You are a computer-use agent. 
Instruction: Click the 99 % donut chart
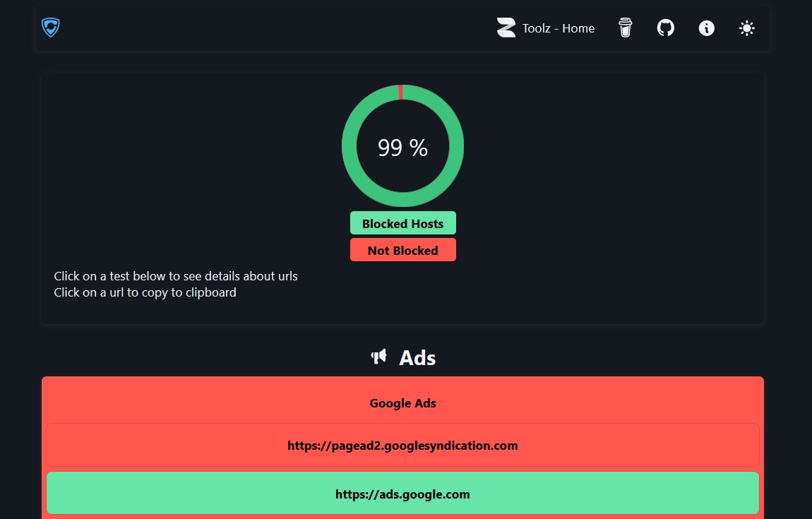[x=402, y=146]
